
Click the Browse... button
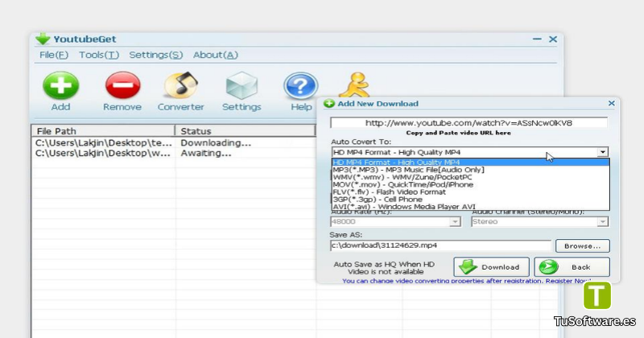point(582,245)
